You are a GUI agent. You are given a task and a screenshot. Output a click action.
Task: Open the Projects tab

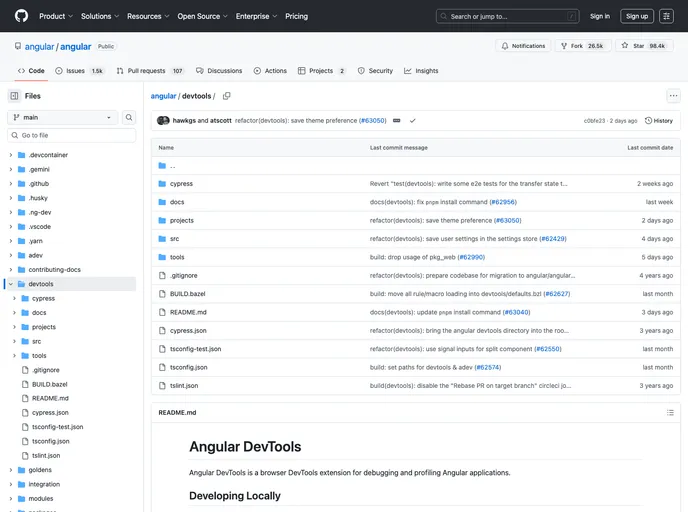click(x=322, y=71)
